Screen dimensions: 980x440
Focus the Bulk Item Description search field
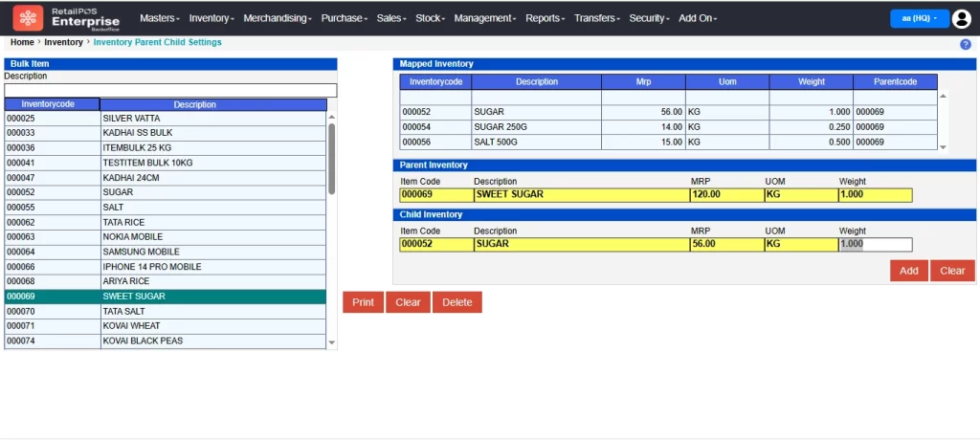click(x=170, y=90)
